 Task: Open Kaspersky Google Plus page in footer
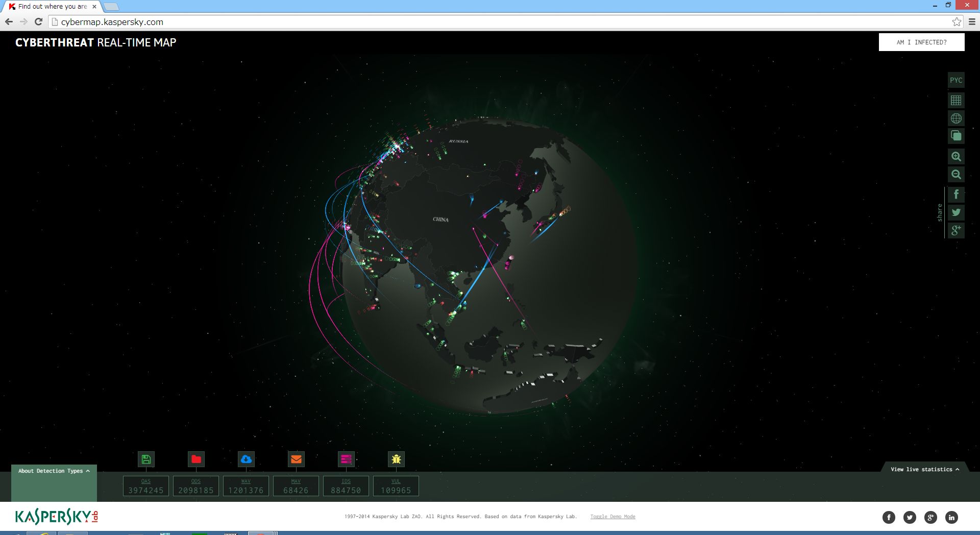click(x=930, y=518)
